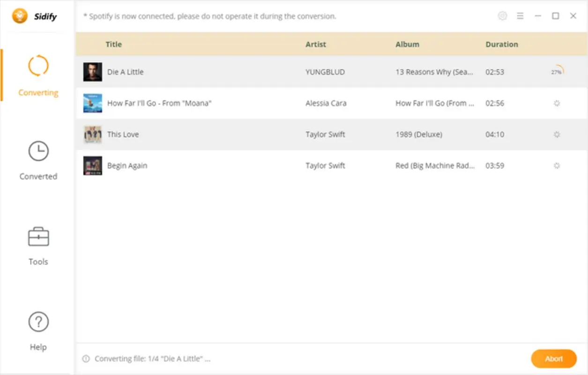Click the Title column header
The height and width of the screenshot is (375, 588).
pyautogui.click(x=113, y=44)
